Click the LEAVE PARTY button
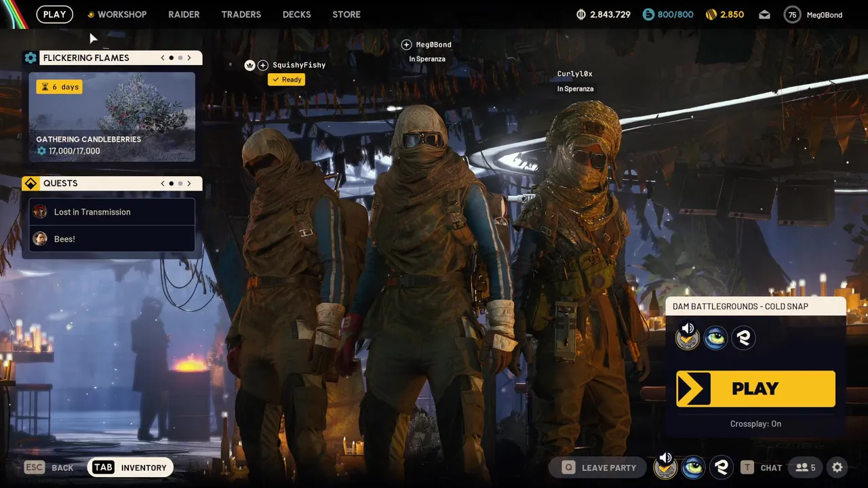 (x=599, y=467)
